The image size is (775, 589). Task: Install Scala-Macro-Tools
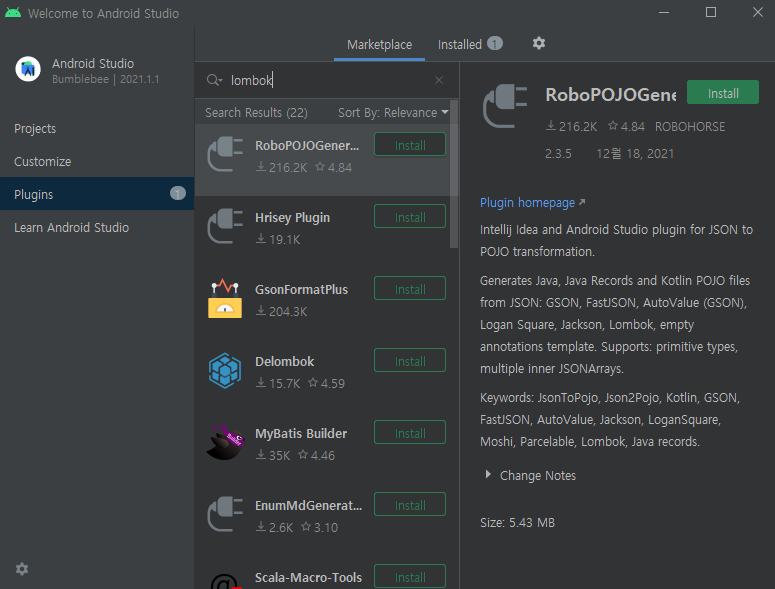click(x=410, y=577)
